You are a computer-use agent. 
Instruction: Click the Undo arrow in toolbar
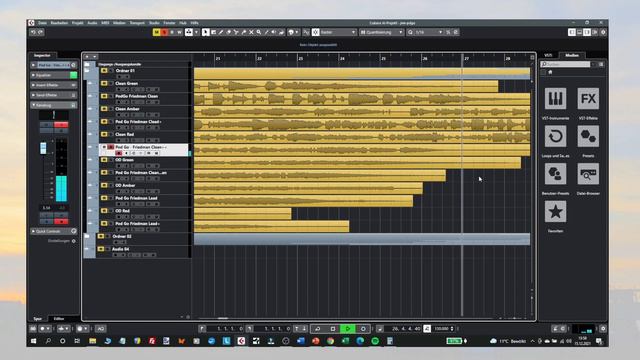point(33,32)
